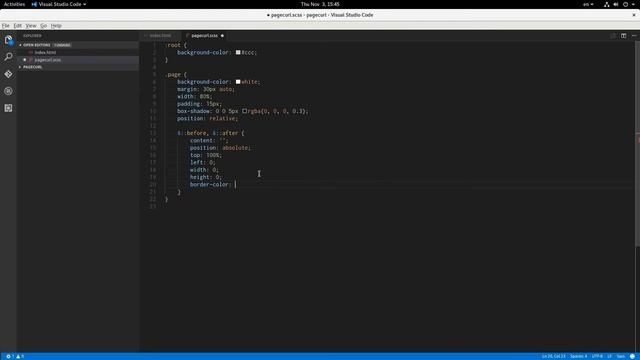640x360 pixels.
Task: Open the editor's more actions menu
Action: coord(634,36)
